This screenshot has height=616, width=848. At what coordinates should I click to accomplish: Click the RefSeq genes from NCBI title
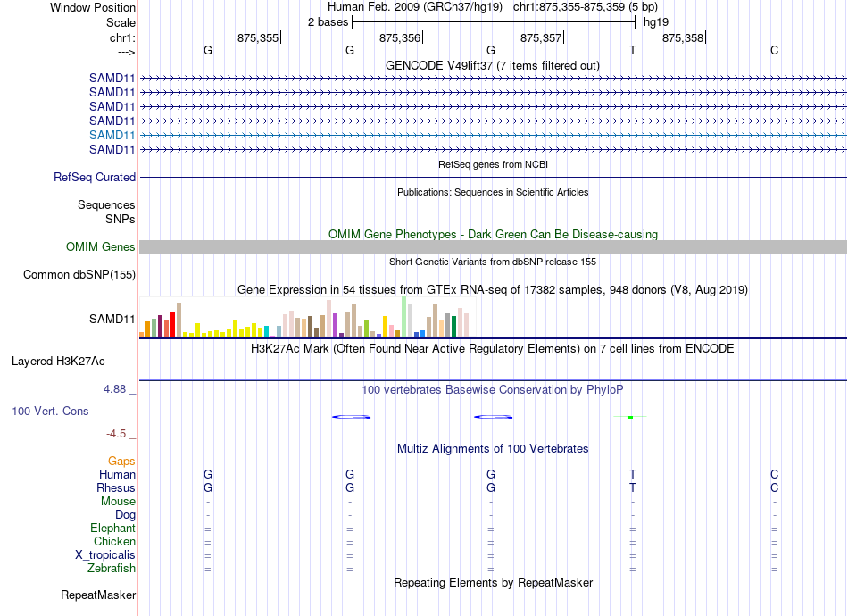pyautogui.click(x=493, y=164)
